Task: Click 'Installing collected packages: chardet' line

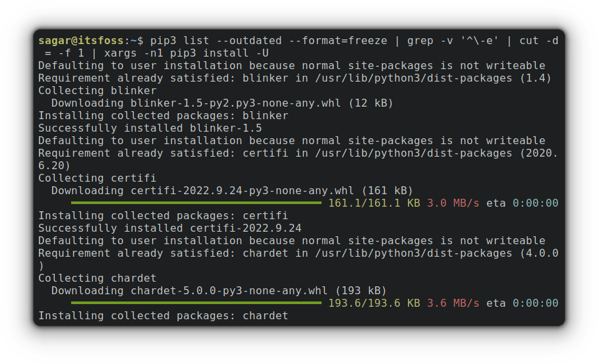Action: (163, 316)
